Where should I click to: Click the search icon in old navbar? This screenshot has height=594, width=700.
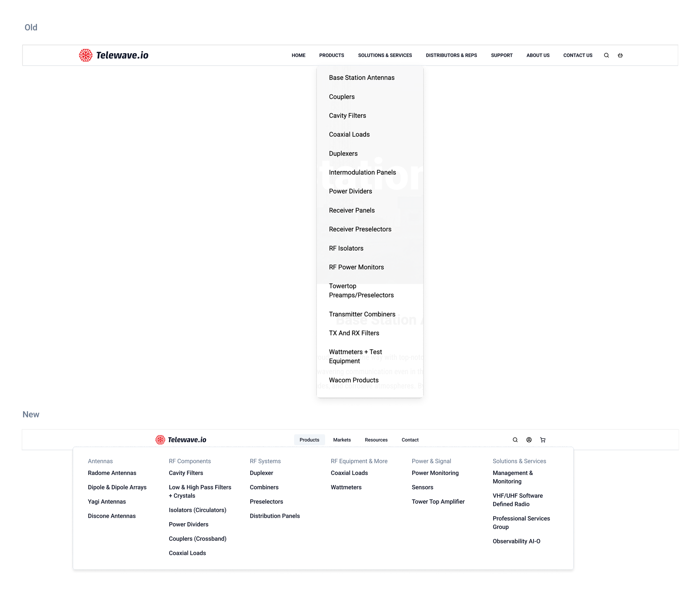pyautogui.click(x=606, y=55)
